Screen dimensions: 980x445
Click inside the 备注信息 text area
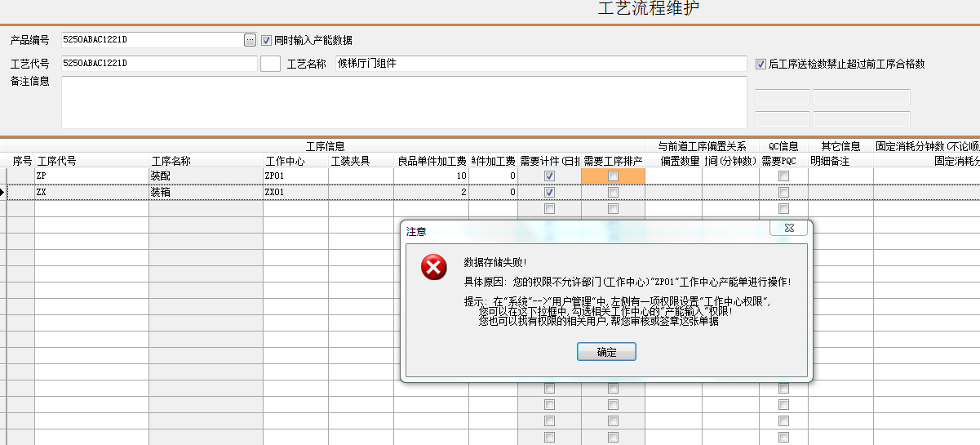tap(404, 103)
